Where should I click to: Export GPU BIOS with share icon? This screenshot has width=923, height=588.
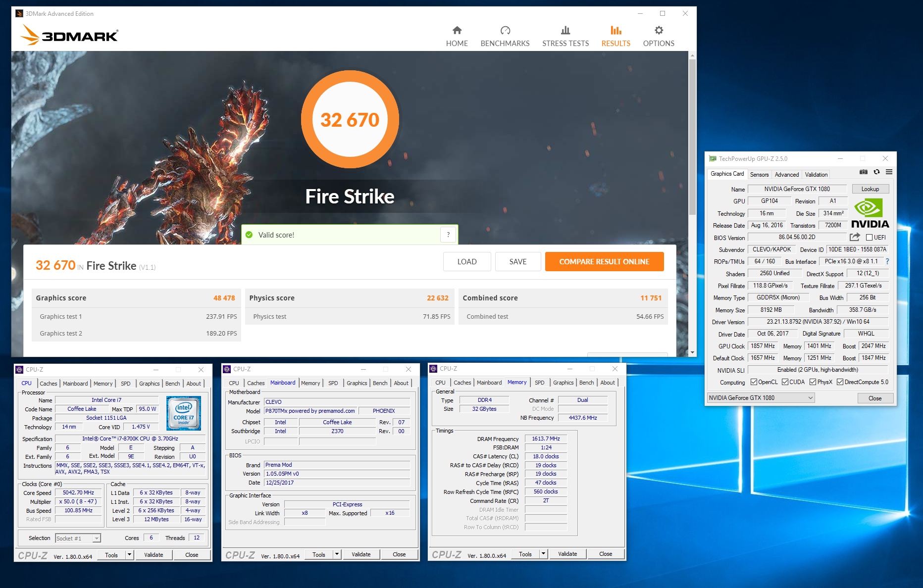coord(855,237)
